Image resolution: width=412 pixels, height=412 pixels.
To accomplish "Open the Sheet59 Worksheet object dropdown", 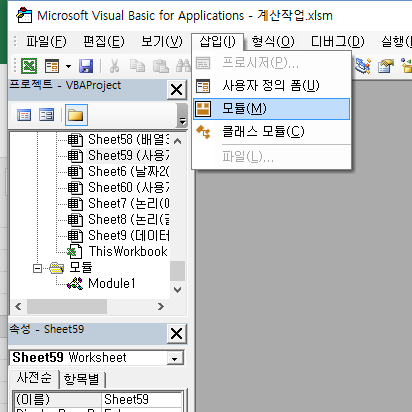I will click(x=174, y=358).
